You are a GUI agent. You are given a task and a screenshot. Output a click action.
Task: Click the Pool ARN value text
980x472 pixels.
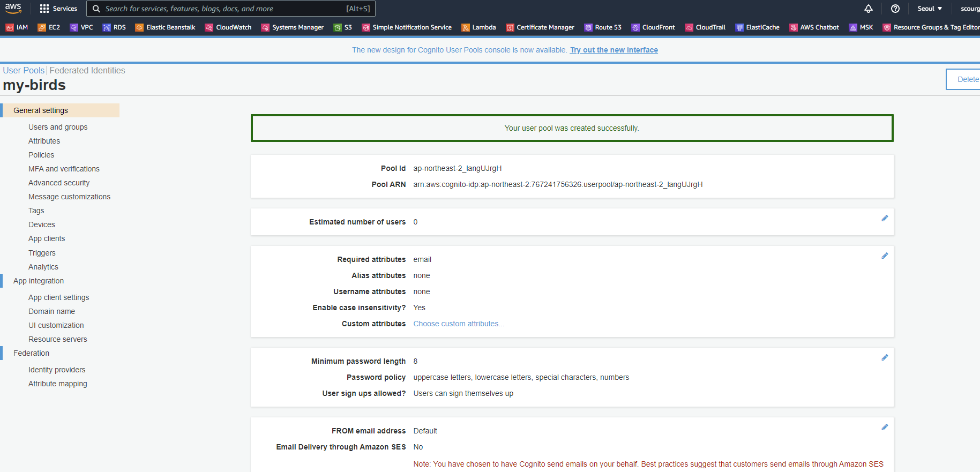click(x=558, y=184)
